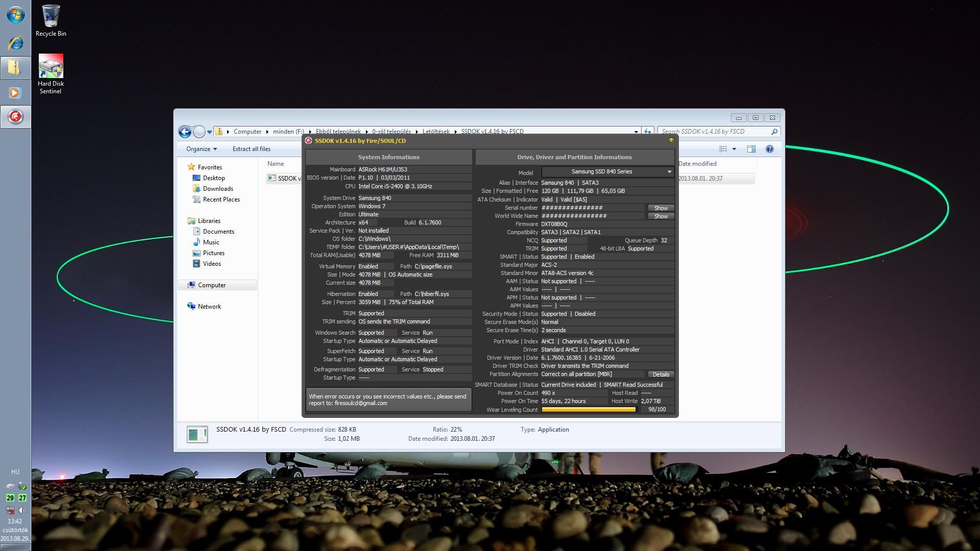
Task: Click Explorer Forward navigation arrow
Action: point(199,132)
